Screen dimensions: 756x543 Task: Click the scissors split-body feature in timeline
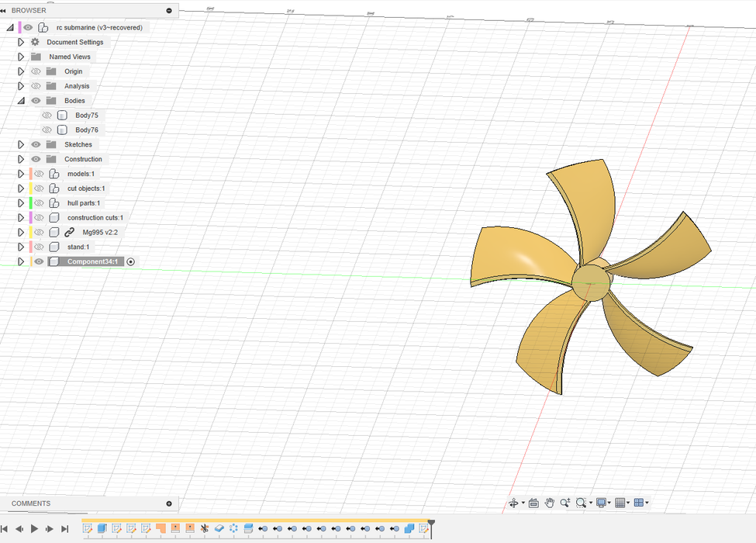click(205, 528)
